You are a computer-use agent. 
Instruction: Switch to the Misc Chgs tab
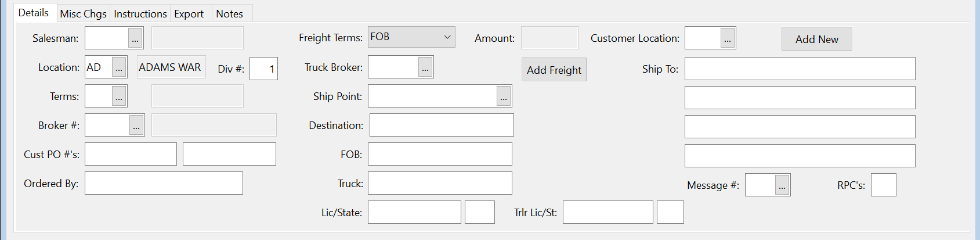pyautogui.click(x=84, y=14)
